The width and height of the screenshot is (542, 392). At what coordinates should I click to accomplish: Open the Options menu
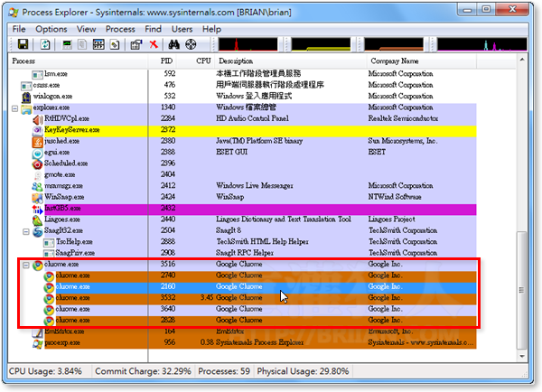[x=51, y=29]
